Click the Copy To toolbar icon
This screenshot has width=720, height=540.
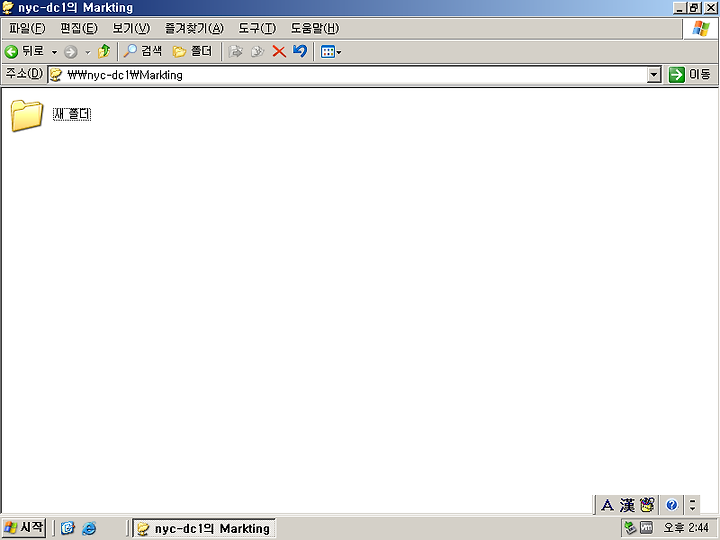[x=258, y=51]
